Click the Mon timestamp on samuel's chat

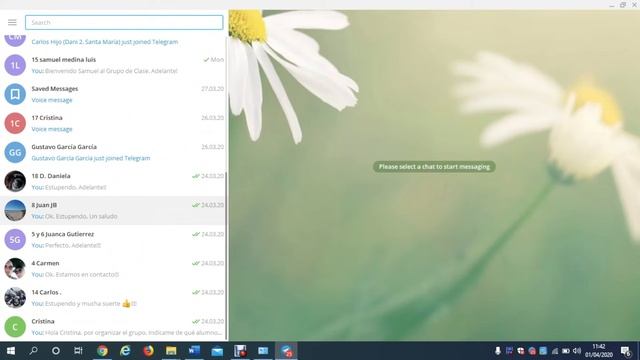tap(217, 60)
